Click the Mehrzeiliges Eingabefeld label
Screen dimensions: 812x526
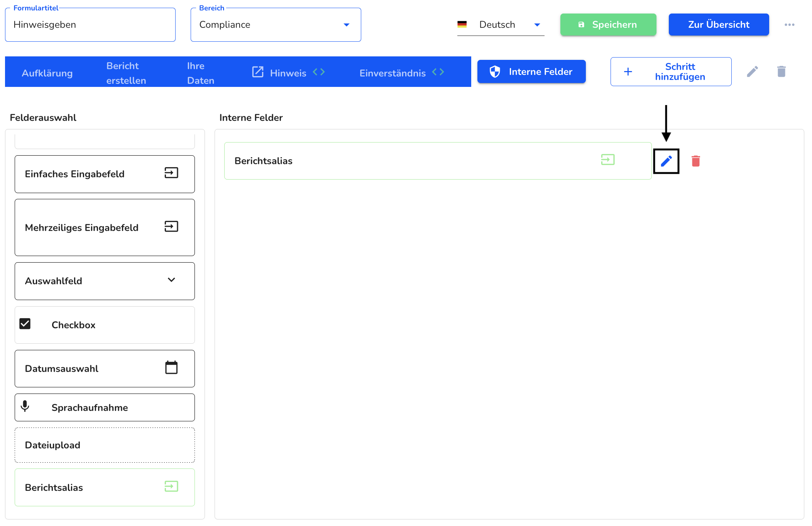click(82, 227)
